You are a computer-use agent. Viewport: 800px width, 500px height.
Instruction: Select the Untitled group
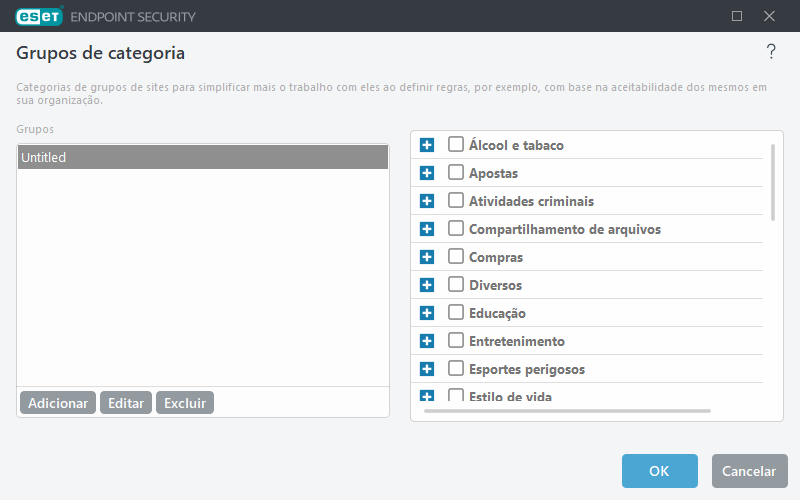(203, 157)
